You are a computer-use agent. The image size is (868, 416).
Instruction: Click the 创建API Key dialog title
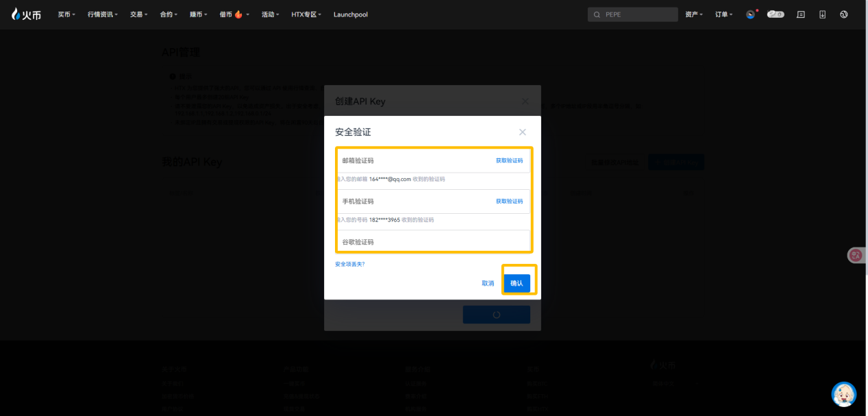point(360,101)
